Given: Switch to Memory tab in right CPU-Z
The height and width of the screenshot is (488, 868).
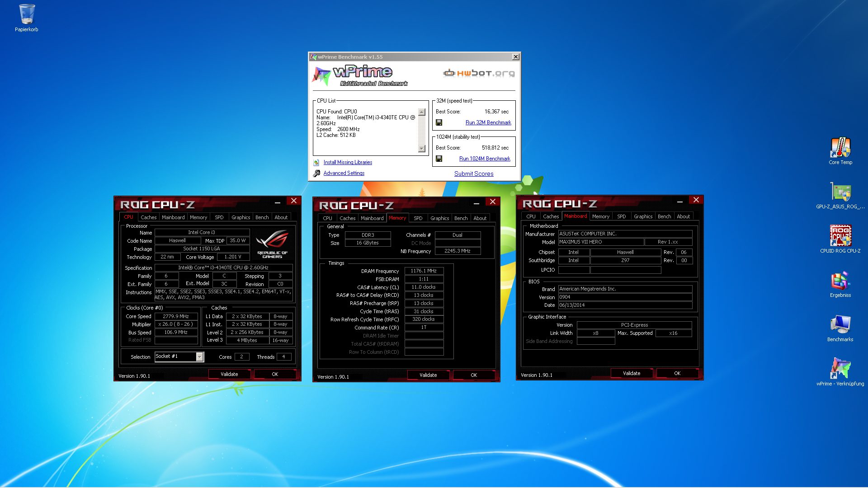Looking at the screenshot, I should pos(601,216).
